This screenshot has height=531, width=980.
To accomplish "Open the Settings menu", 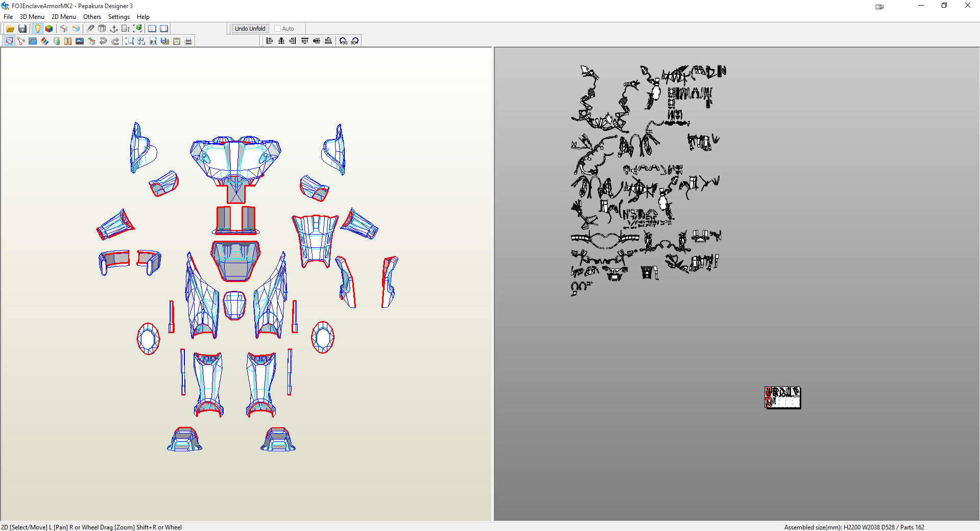I will [x=119, y=17].
